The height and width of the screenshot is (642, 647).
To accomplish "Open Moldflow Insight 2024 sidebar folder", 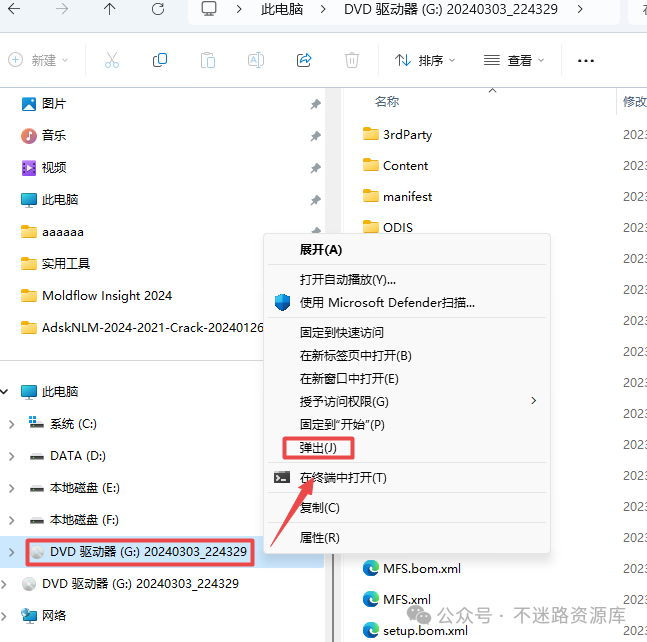I will (x=96, y=295).
